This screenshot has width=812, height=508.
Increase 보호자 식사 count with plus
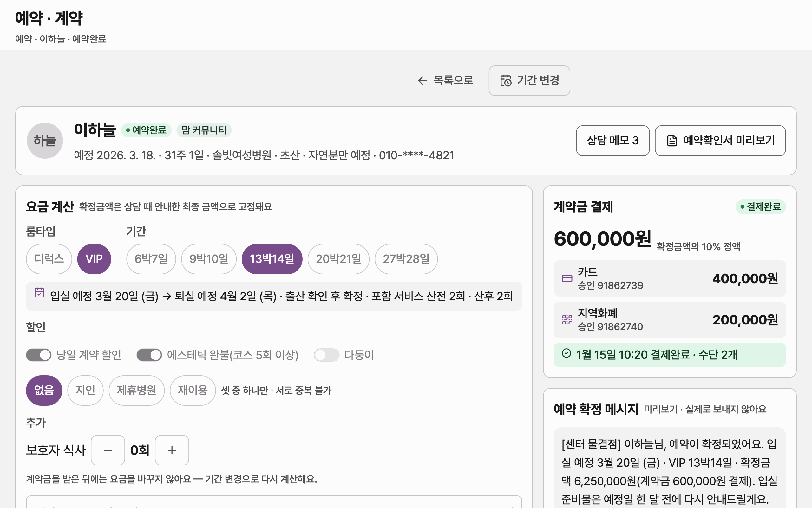[172, 450]
